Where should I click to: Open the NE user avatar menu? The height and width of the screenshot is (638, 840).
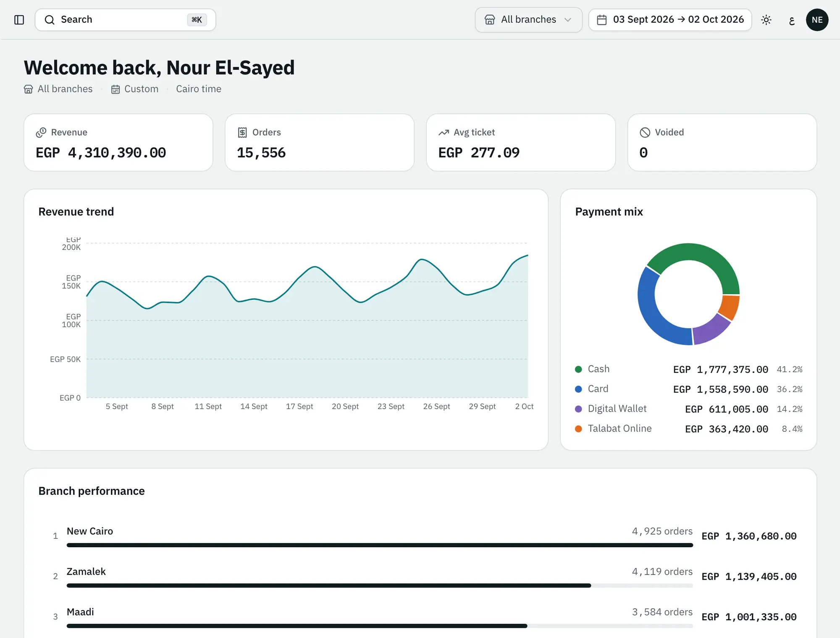(817, 20)
